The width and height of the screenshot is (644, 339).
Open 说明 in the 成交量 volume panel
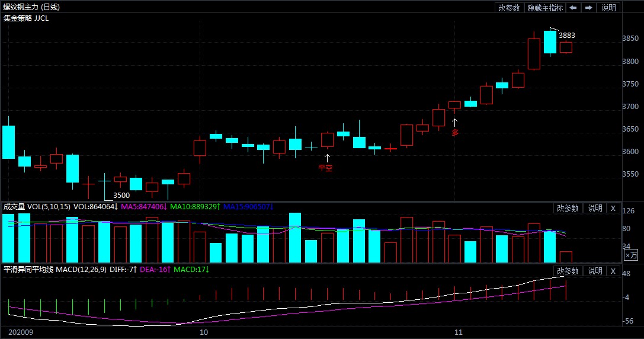594,208
